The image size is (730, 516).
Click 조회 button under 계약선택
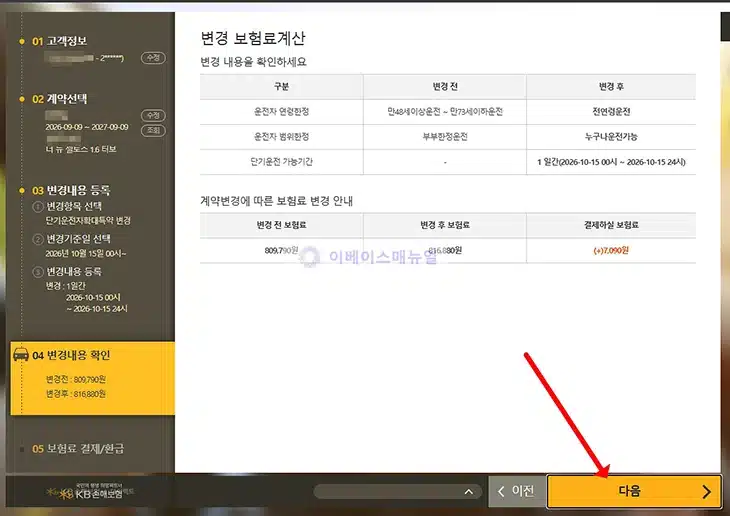click(153, 130)
